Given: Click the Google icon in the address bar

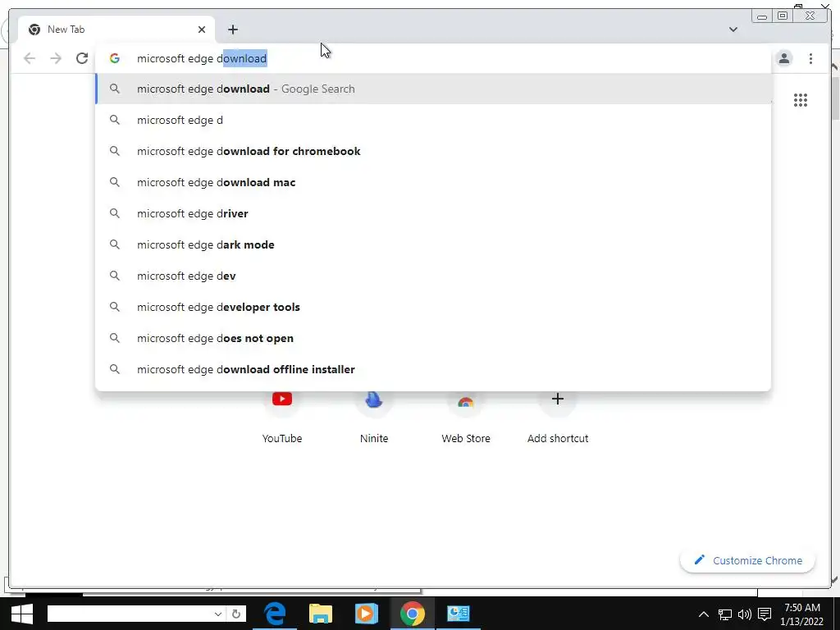Looking at the screenshot, I should 115,58.
